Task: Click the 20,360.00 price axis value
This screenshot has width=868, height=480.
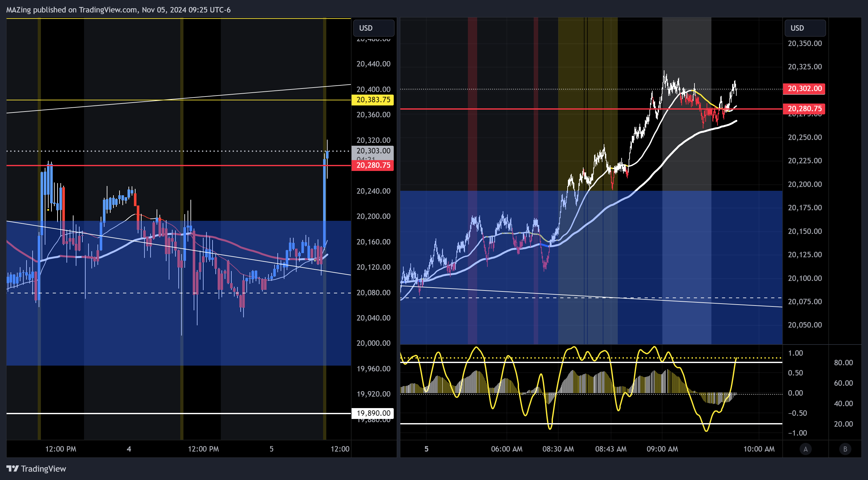Action: (373, 115)
